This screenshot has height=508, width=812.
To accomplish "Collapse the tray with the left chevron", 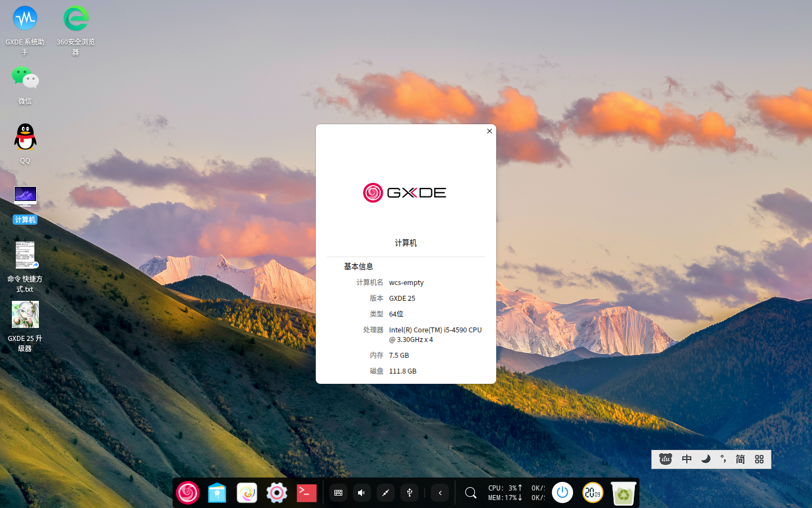I will pyautogui.click(x=440, y=493).
